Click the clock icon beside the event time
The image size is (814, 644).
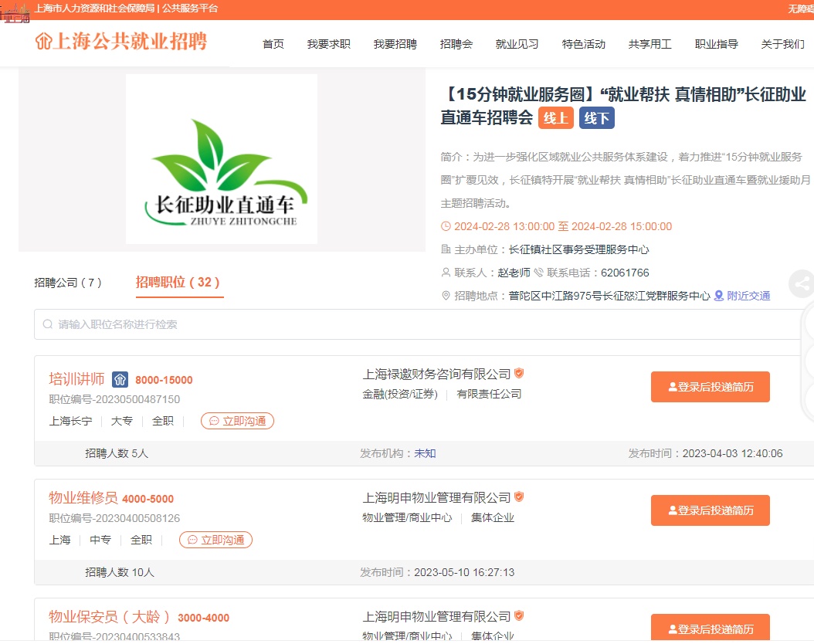[446, 226]
